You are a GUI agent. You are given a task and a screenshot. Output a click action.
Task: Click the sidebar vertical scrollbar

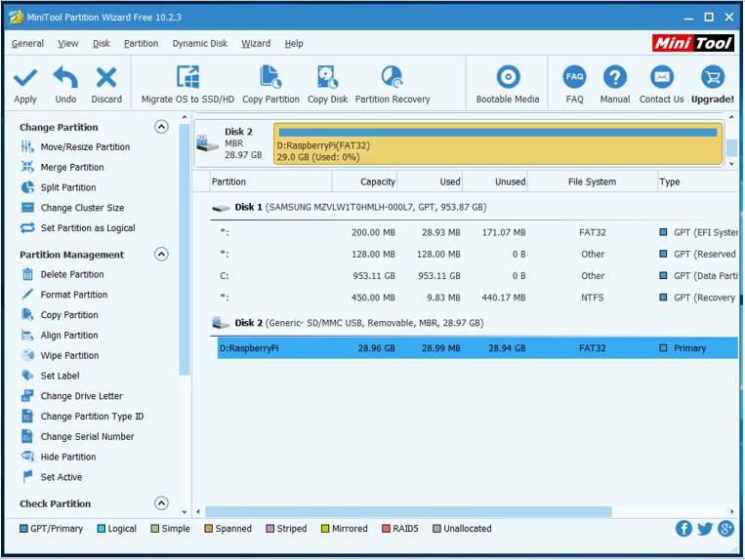185,249
